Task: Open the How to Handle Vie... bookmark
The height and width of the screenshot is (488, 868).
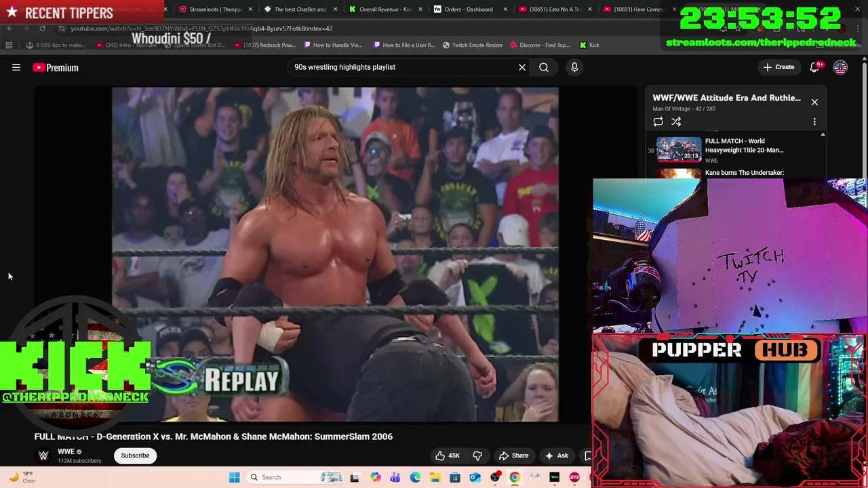Action: 333,45
